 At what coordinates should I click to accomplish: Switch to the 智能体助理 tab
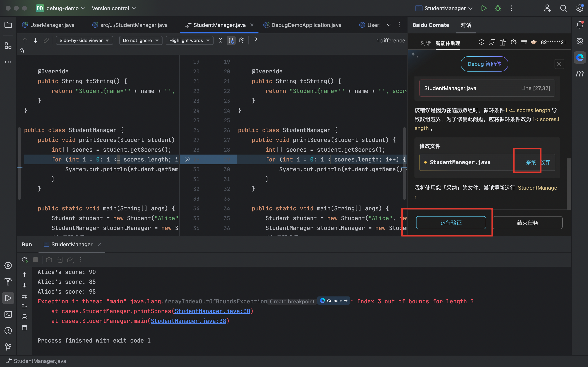coord(448,43)
